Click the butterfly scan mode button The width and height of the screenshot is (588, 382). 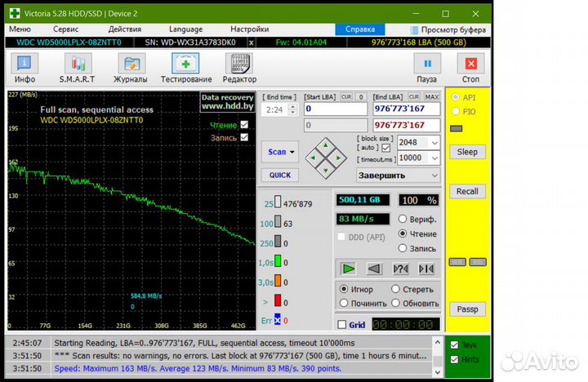(x=427, y=269)
